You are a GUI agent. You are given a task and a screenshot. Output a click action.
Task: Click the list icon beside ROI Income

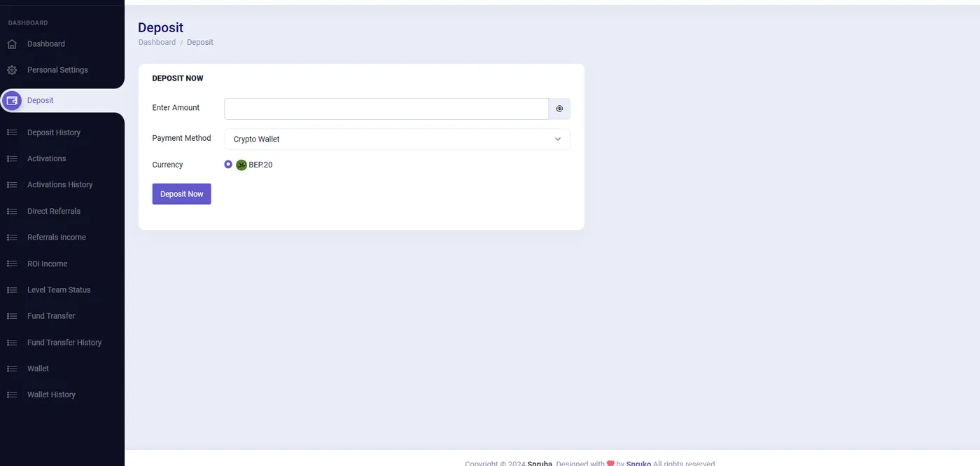pyautogui.click(x=11, y=263)
